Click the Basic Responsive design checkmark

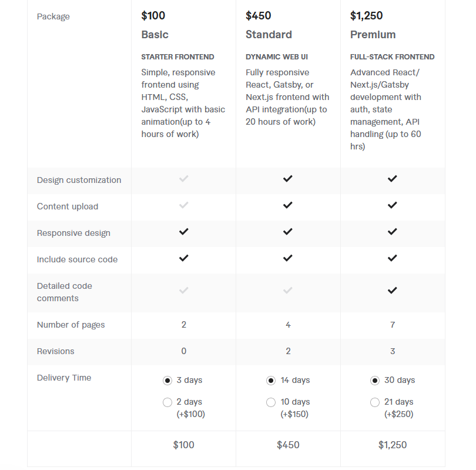[184, 232]
